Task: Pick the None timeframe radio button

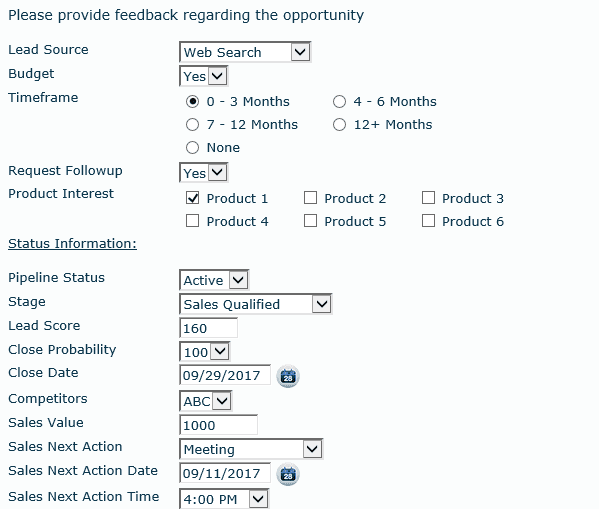Action: [x=192, y=148]
